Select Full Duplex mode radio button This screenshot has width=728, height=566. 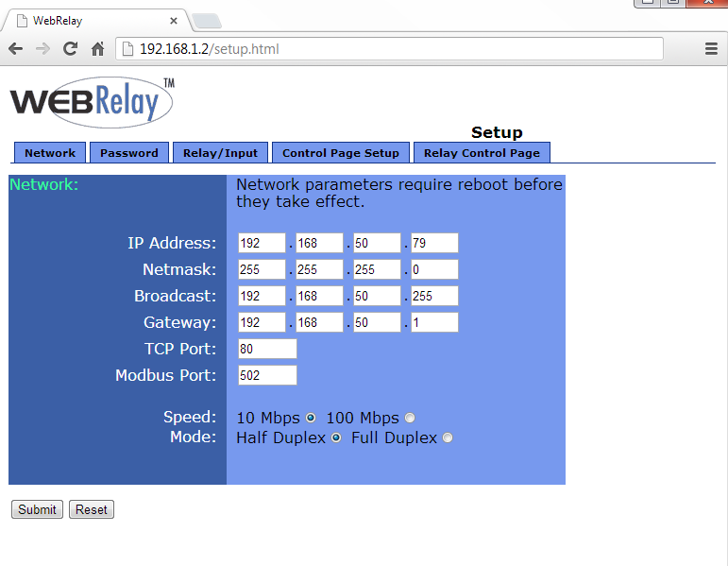coord(448,437)
